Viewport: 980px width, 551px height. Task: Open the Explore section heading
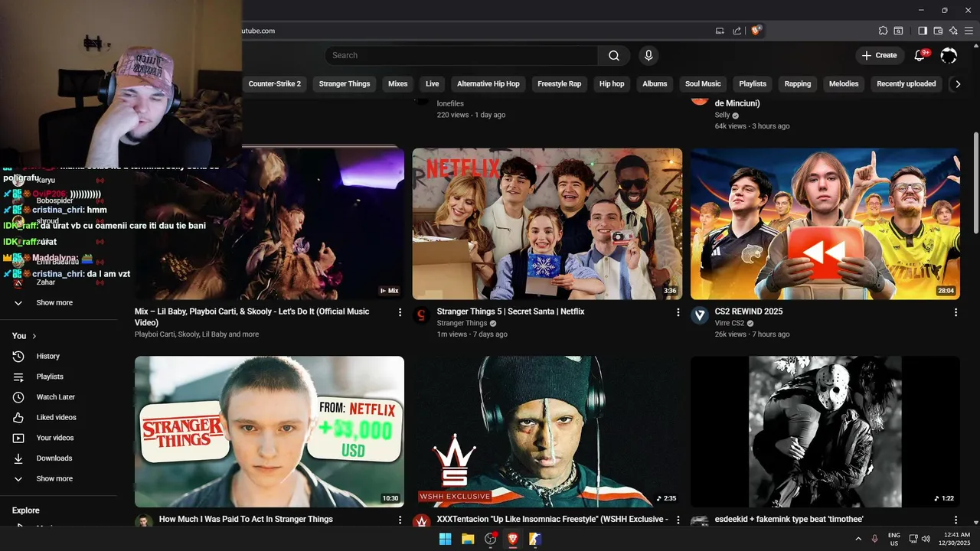(x=26, y=510)
